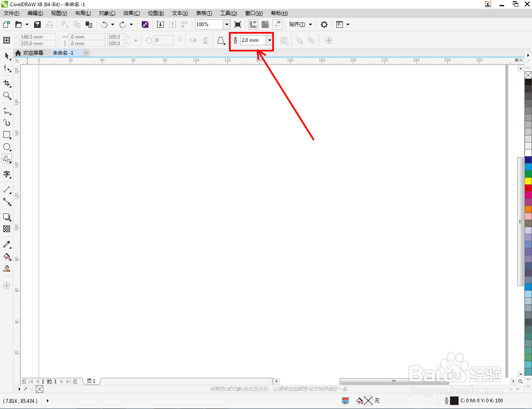Open the 工具(O) menu
Viewport: 532px width, 409px height.
[229, 13]
